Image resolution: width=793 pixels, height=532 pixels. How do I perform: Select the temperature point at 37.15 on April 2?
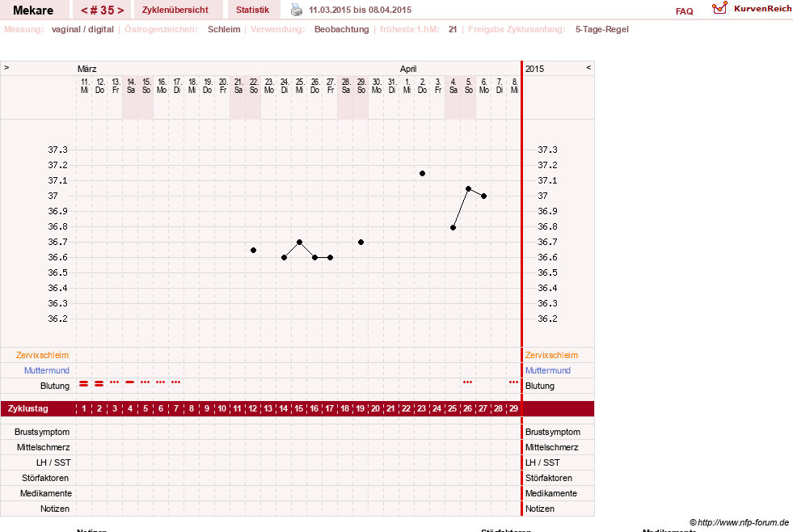[x=422, y=174]
